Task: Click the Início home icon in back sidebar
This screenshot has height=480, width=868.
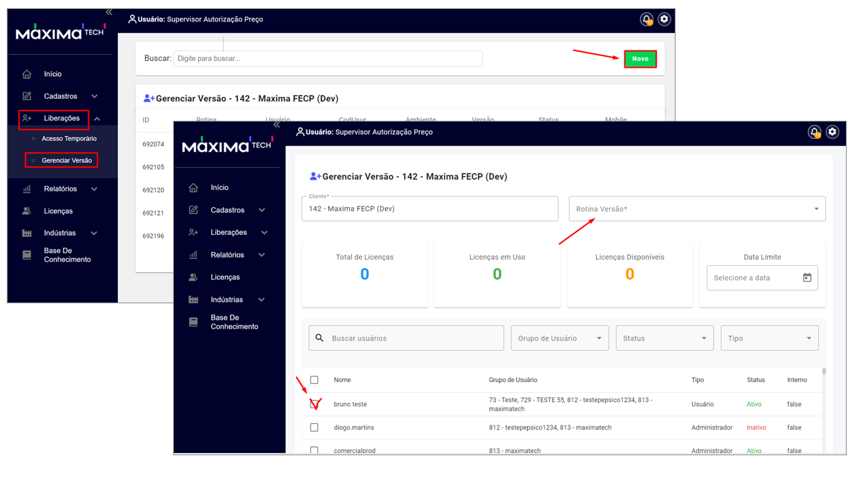Action: point(27,74)
